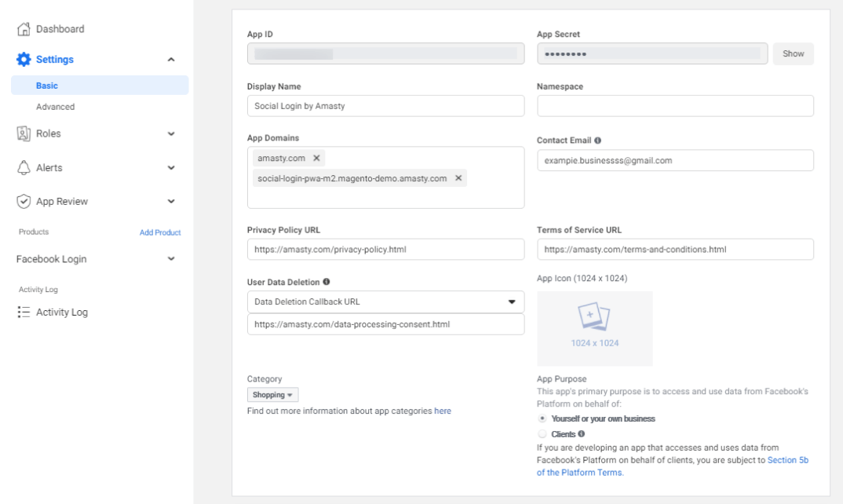Click the Activity Log list icon
Viewport: 843px width, 504px height.
click(x=24, y=312)
